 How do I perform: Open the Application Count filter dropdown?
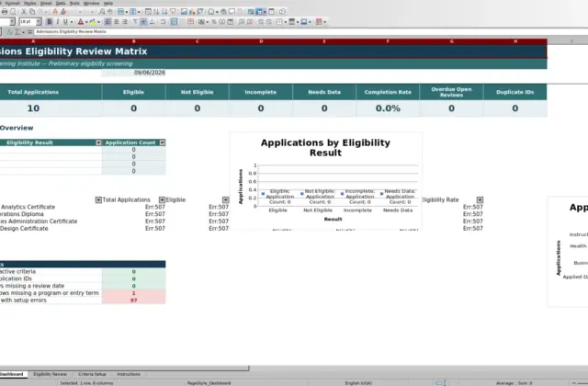[x=162, y=142]
